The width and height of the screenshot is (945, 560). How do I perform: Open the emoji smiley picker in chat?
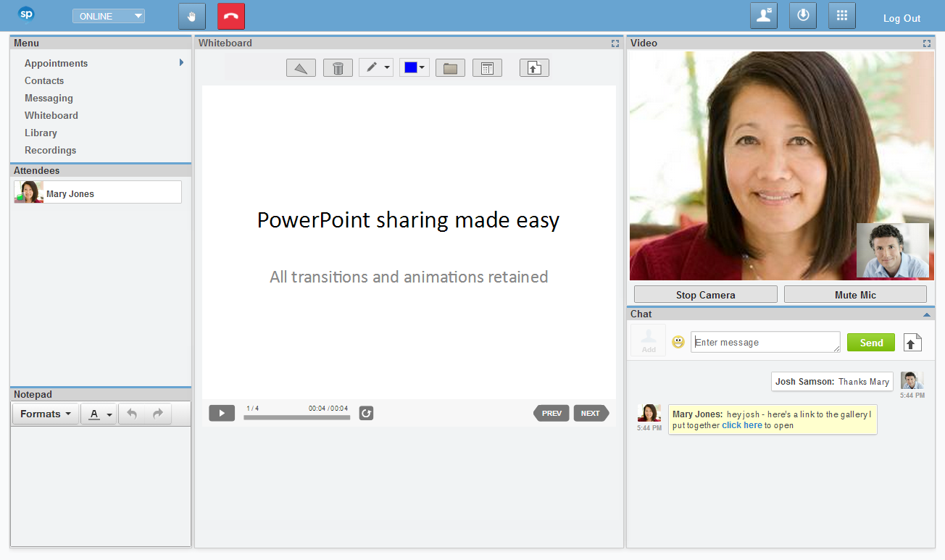pos(678,342)
